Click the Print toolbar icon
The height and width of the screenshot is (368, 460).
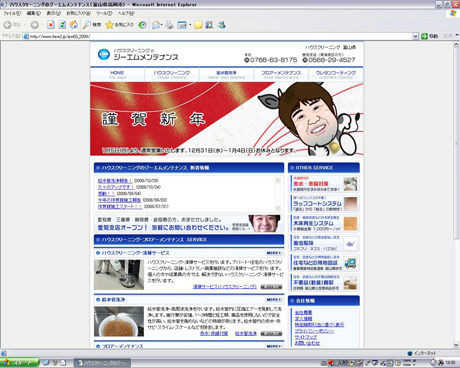tap(169, 25)
